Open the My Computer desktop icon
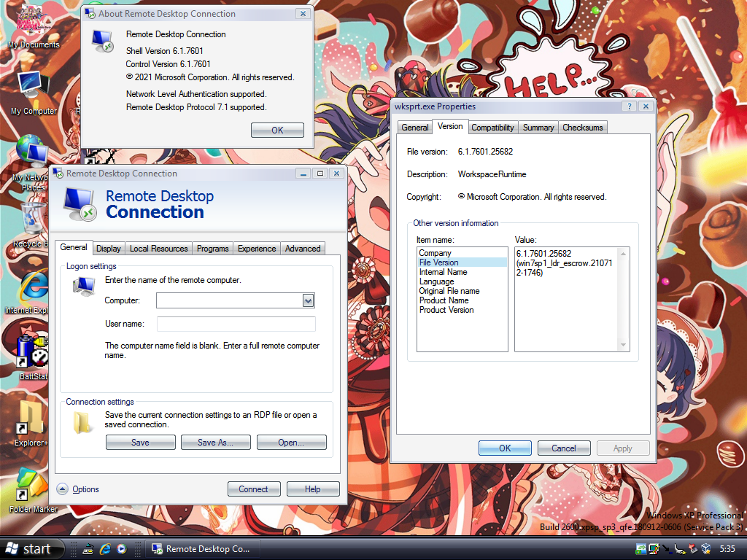This screenshot has height=560, width=747. tap(34, 93)
